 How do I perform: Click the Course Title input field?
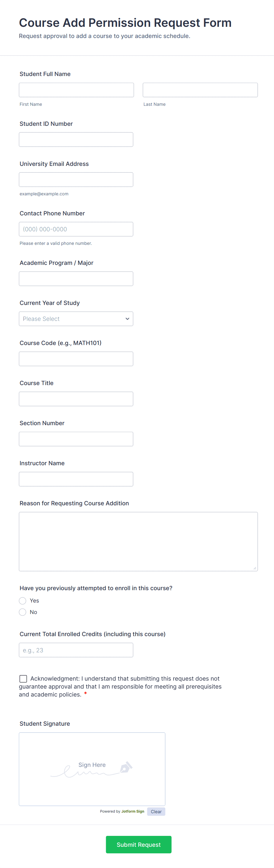pyautogui.click(x=76, y=399)
